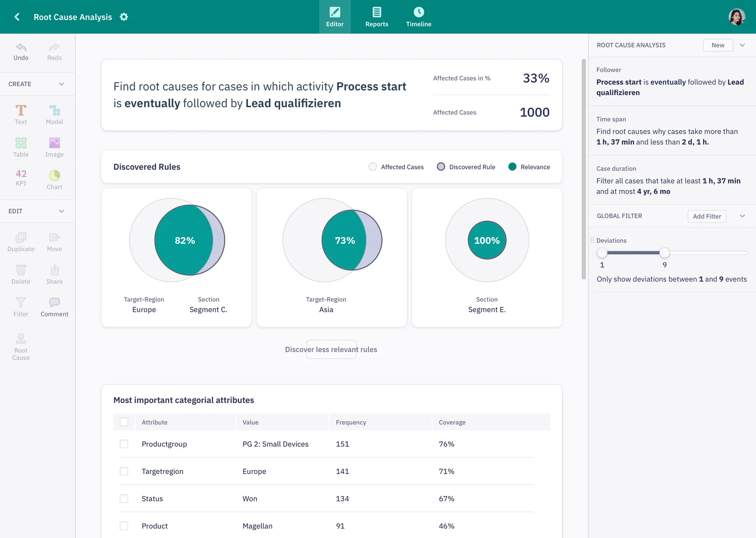This screenshot has width=756, height=538.
Task: Collapse the EDIT section
Action: pos(61,211)
